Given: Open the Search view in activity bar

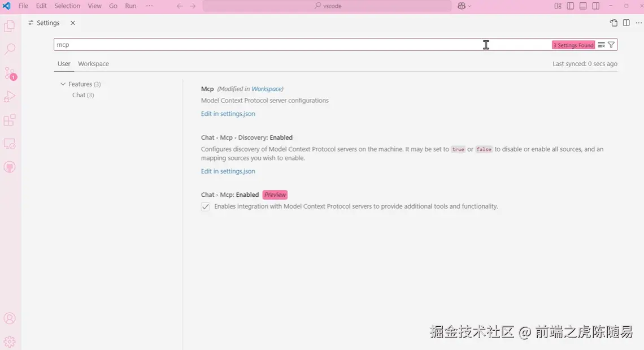Looking at the screenshot, I should (10, 49).
